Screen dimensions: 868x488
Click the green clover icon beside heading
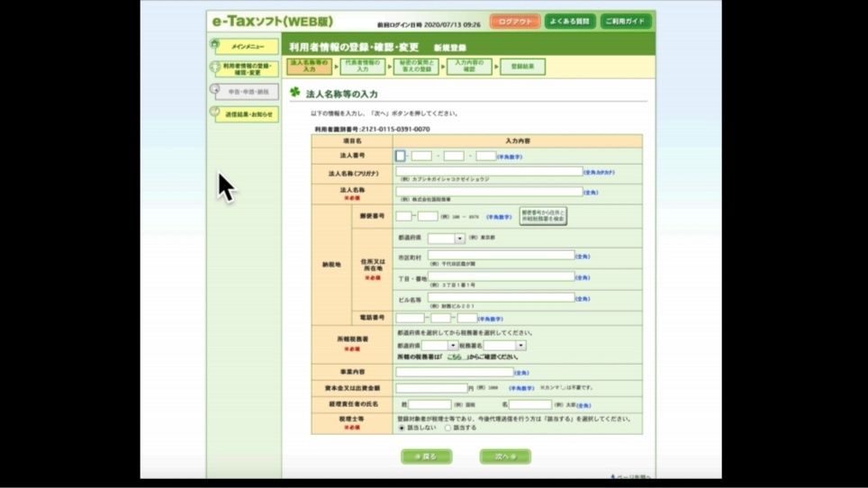pyautogui.click(x=294, y=93)
